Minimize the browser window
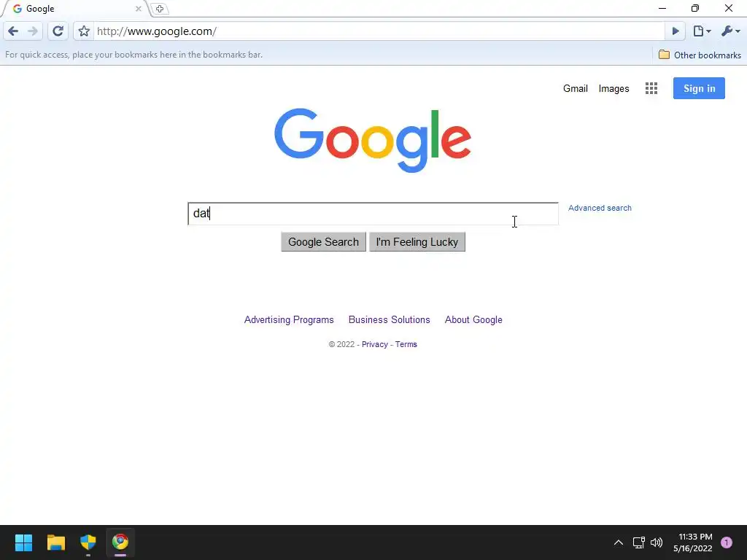The image size is (747, 560). pos(662,9)
